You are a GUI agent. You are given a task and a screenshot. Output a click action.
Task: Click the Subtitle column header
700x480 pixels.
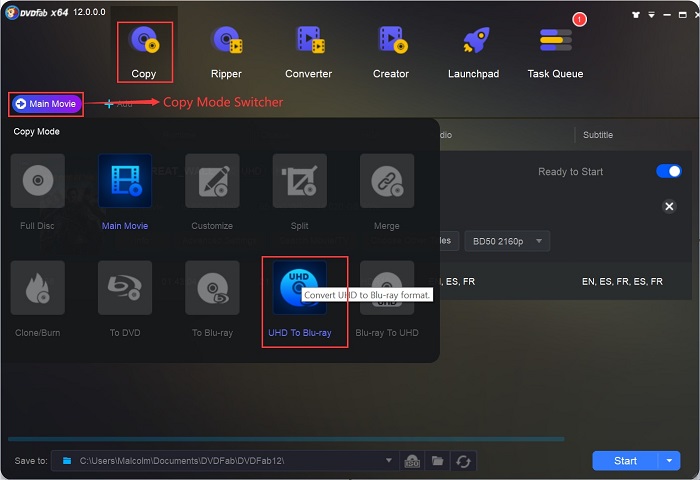pyautogui.click(x=598, y=135)
